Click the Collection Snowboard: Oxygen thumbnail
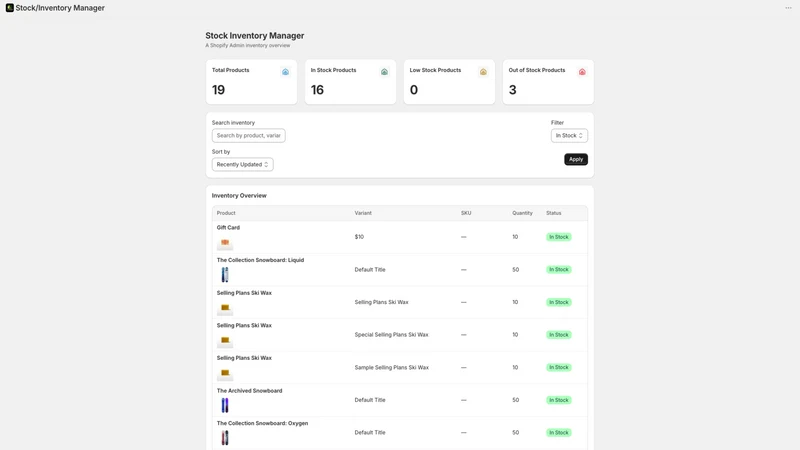The height and width of the screenshot is (450, 800). 225,438
